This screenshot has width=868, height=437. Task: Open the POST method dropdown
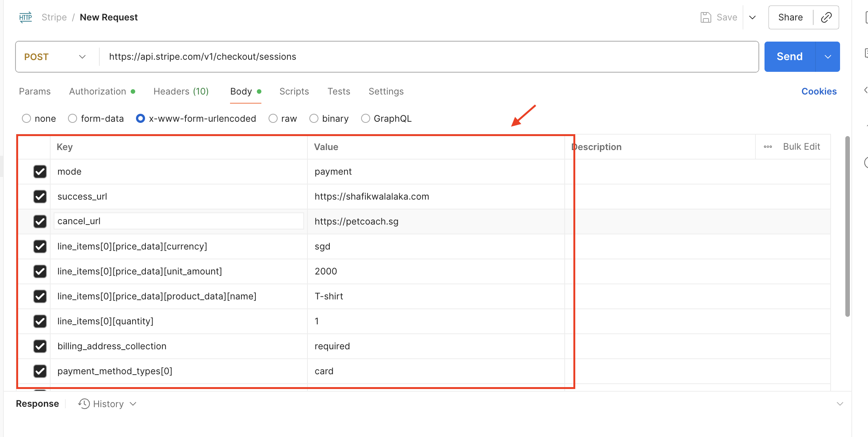click(56, 57)
